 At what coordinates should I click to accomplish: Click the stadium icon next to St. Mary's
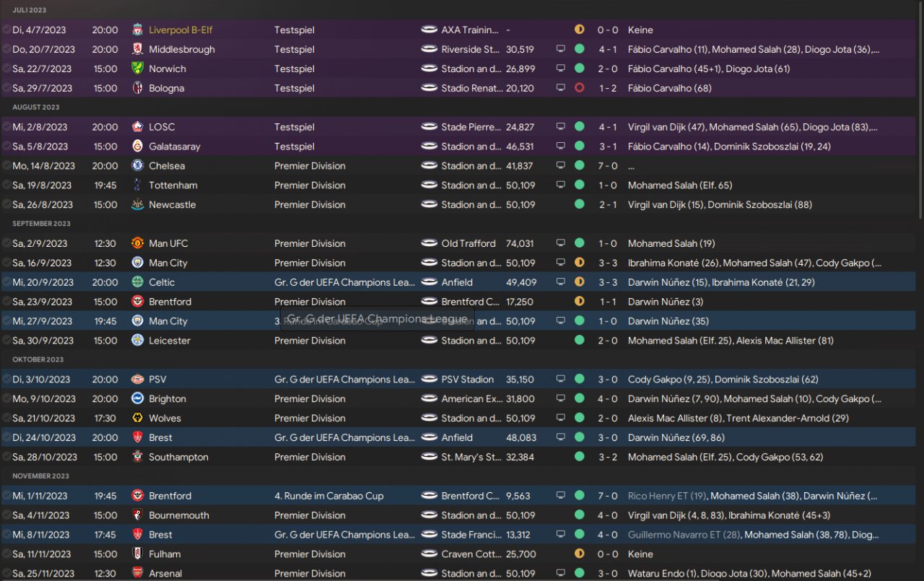click(x=430, y=458)
